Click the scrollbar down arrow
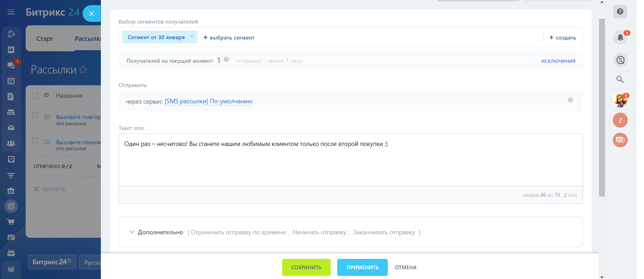Image resolution: width=644 pixels, height=279 pixels. [602, 277]
